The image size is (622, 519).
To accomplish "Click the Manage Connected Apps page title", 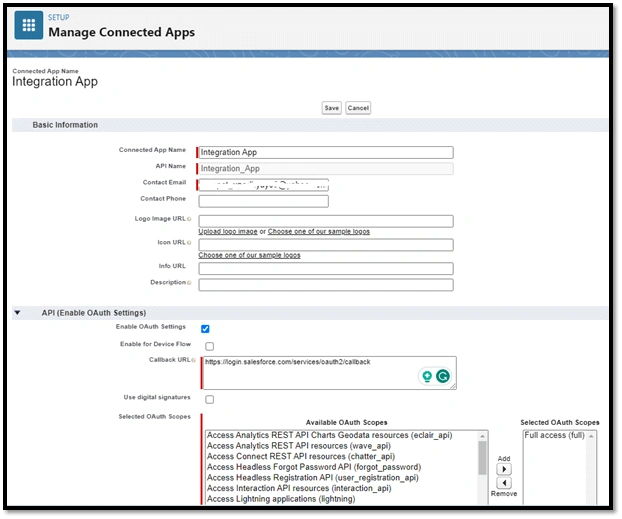I will [121, 32].
